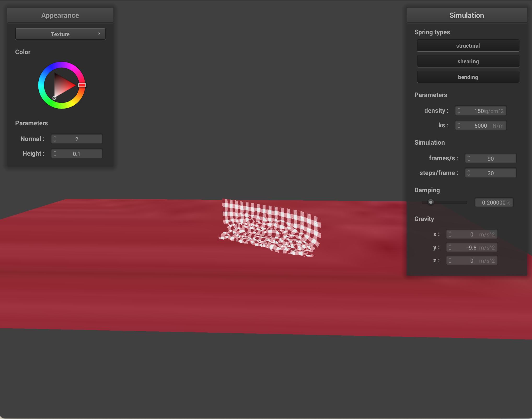Click the density stepper arrows

click(x=459, y=111)
